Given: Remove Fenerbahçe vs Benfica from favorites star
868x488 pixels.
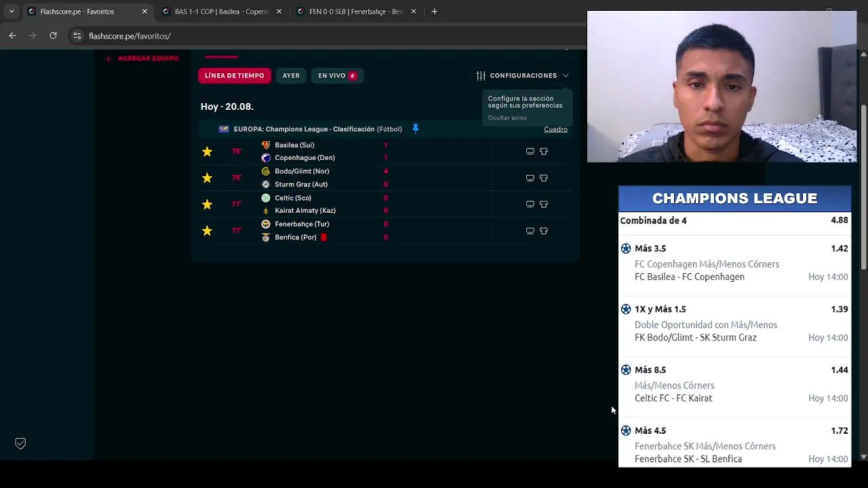Looking at the screenshot, I should click(207, 230).
